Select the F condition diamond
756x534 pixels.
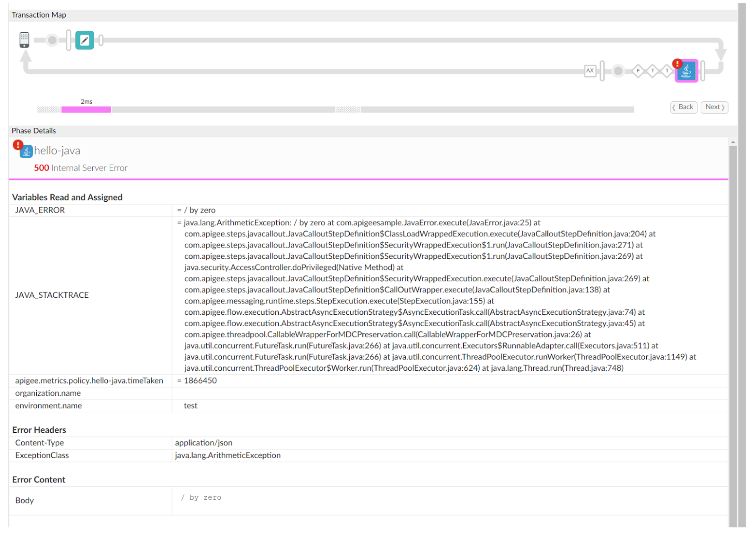pos(638,71)
